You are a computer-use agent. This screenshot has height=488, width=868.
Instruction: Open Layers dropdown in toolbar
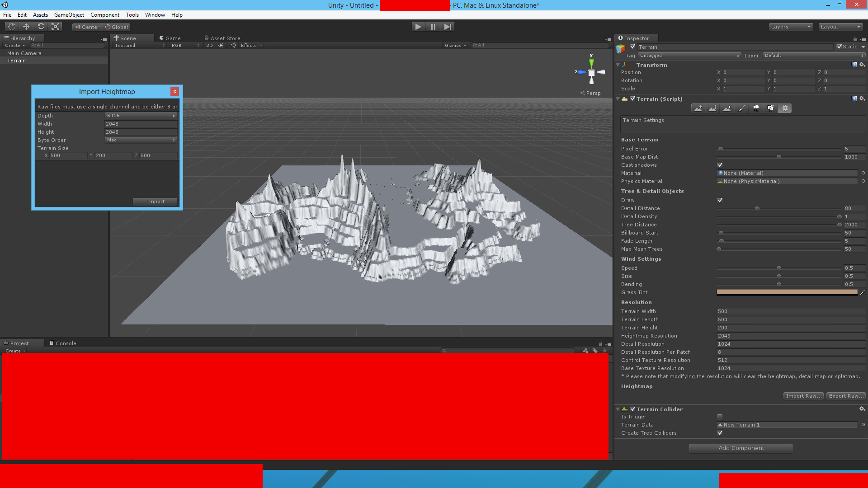click(791, 27)
